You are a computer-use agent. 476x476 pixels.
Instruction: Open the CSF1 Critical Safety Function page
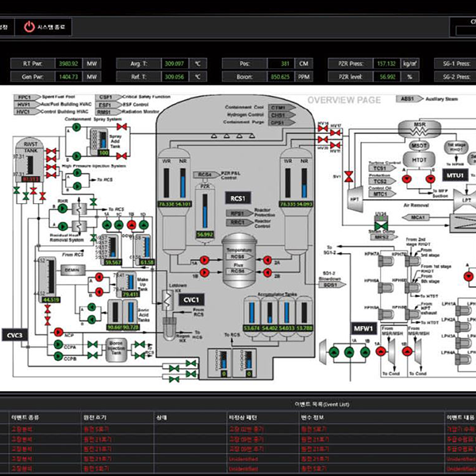tap(104, 97)
